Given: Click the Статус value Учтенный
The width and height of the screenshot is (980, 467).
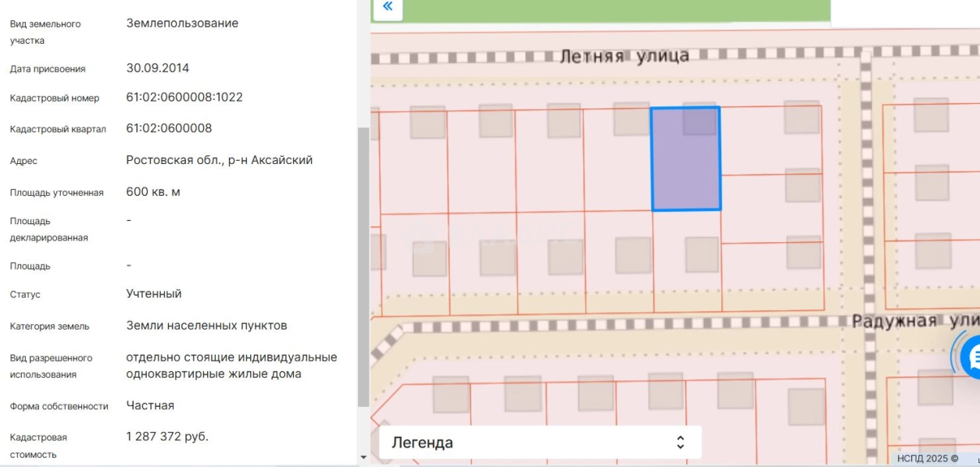Looking at the screenshot, I should pos(154,294).
